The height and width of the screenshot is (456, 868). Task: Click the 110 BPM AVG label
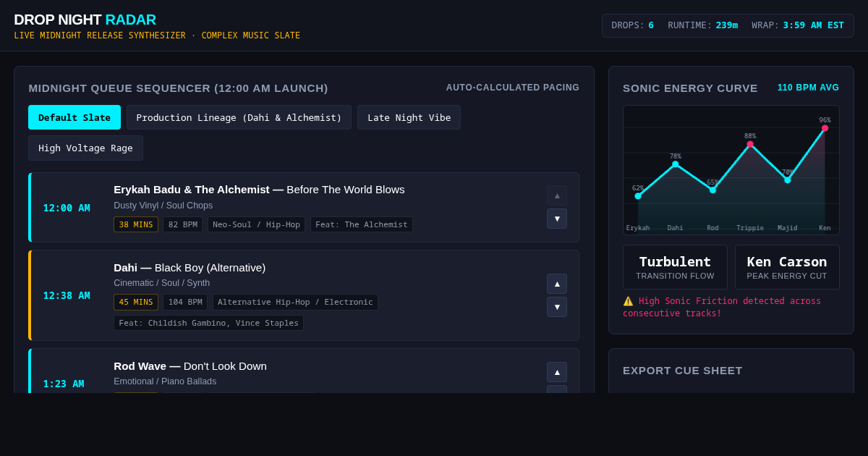click(x=809, y=88)
